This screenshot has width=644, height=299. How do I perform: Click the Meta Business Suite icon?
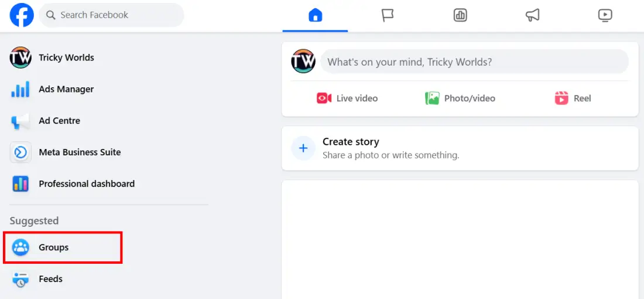click(20, 152)
